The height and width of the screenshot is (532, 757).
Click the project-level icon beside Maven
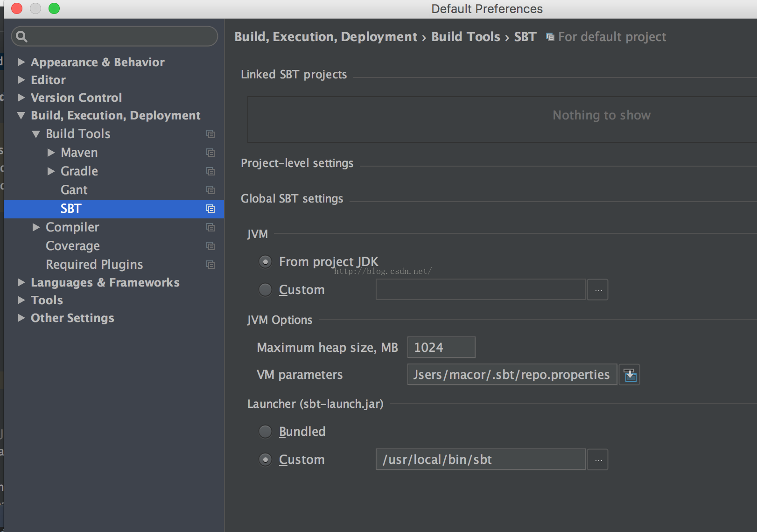point(210,153)
